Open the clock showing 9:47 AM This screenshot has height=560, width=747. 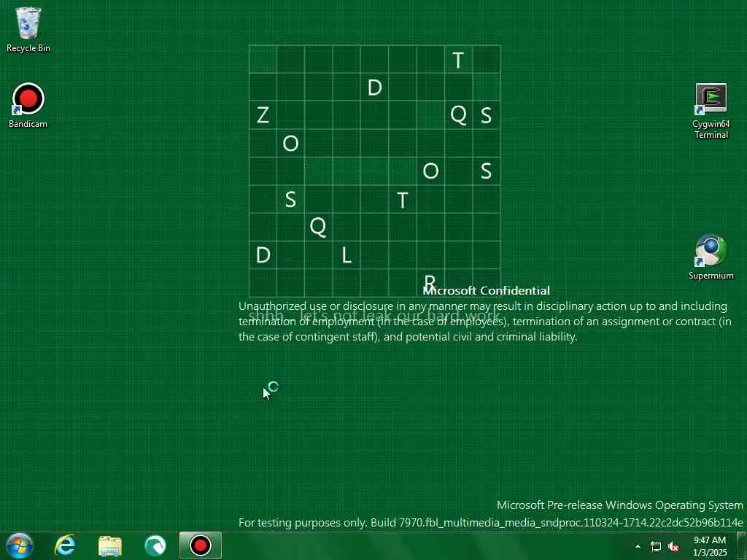[x=710, y=546]
